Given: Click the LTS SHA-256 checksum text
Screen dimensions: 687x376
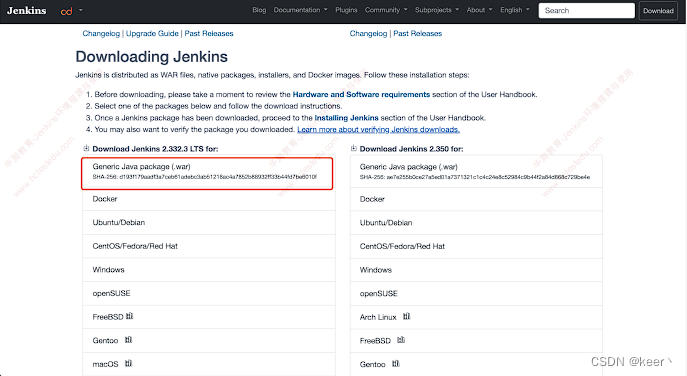Looking at the screenshot, I should pyautogui.click(x=205, y=177).
